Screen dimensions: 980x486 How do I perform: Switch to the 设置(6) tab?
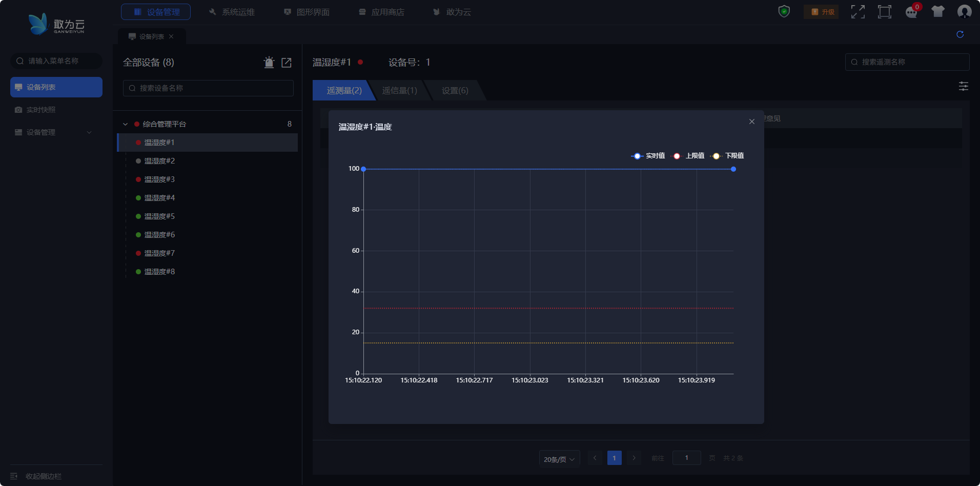[x=455, y=90]
